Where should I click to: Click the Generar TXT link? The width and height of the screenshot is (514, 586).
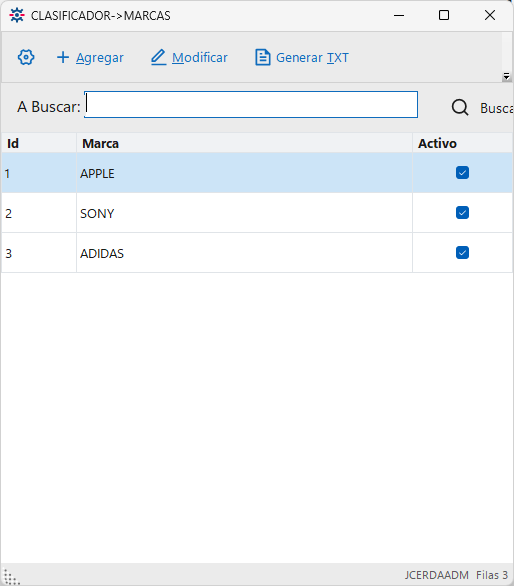(312, 58)
